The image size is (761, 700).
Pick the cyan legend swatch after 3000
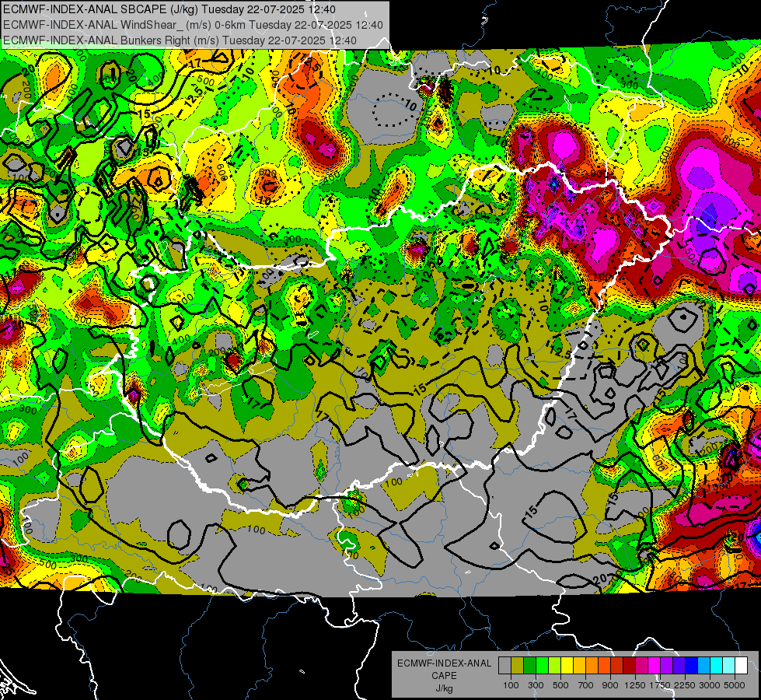coord(717,666)
